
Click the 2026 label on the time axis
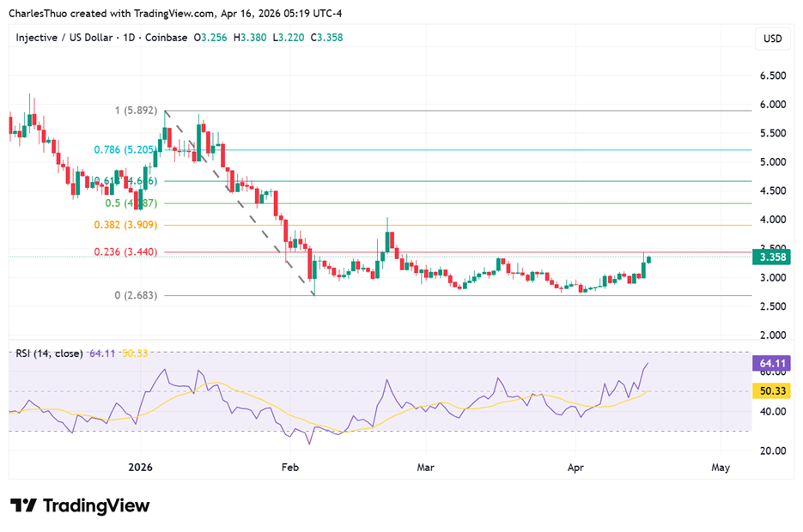pos(140,468)
